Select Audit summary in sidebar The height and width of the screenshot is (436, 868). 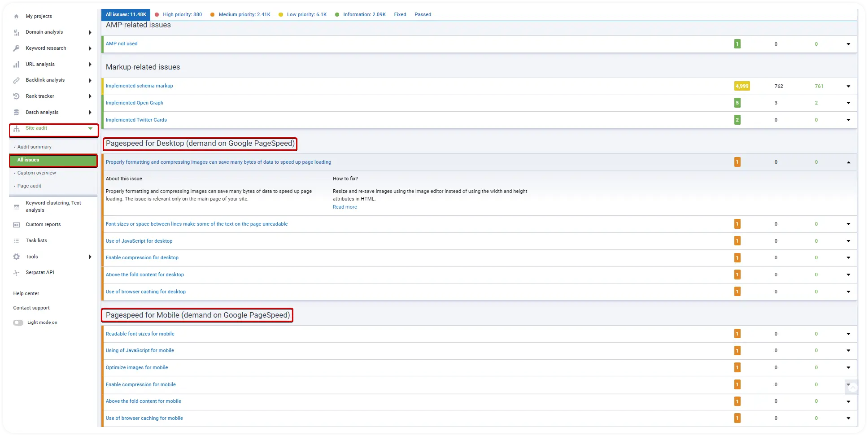35,147
